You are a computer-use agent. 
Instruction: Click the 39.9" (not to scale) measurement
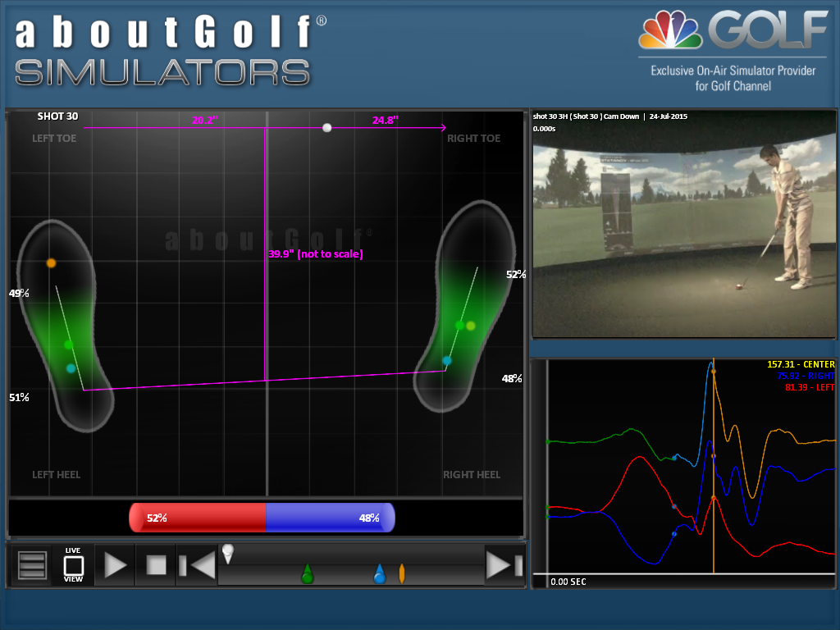point(316,254)
